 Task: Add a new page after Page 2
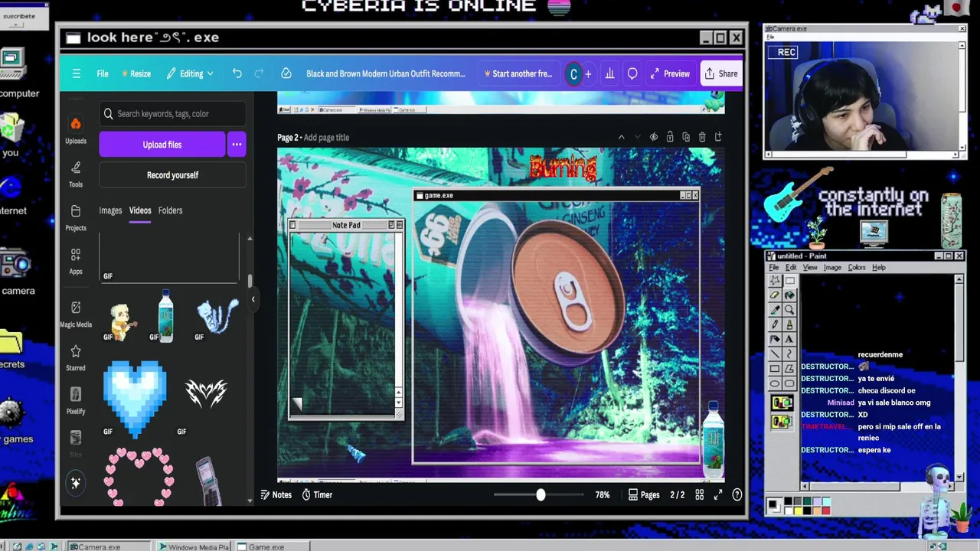tap(718, 137)
